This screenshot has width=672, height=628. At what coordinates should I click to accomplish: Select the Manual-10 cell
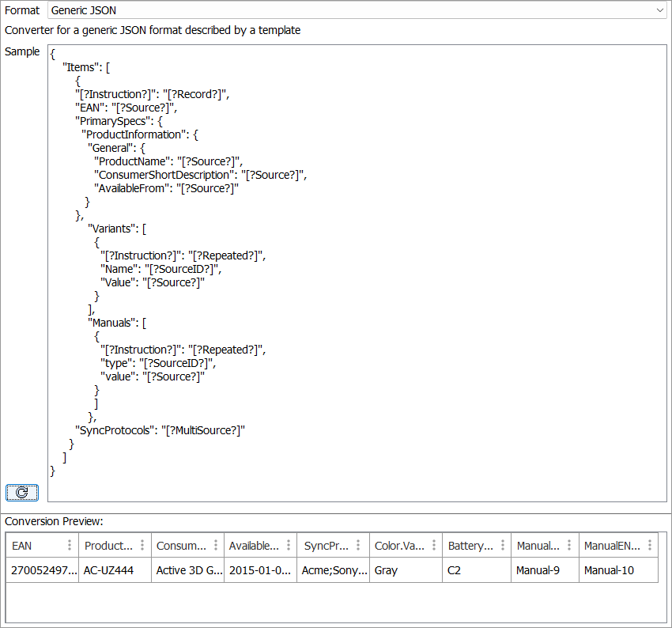click(x=618, y=570)
